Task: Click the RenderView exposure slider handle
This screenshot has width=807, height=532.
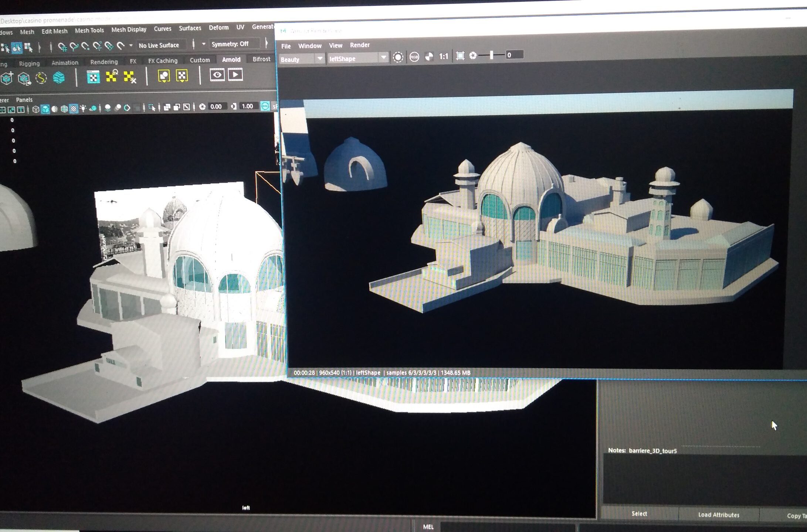Action: tap(491, 55)
